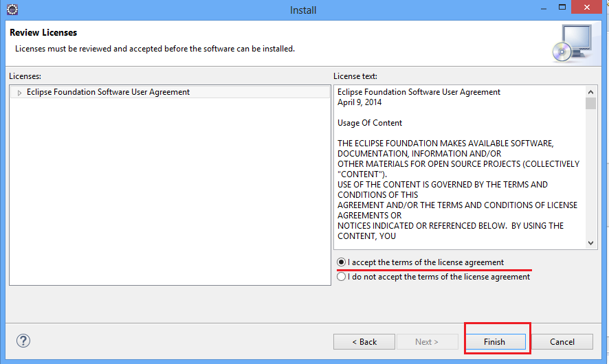The image size is (609, 364).
Task: Click the disabled Next > button
Action: point(427,342)
